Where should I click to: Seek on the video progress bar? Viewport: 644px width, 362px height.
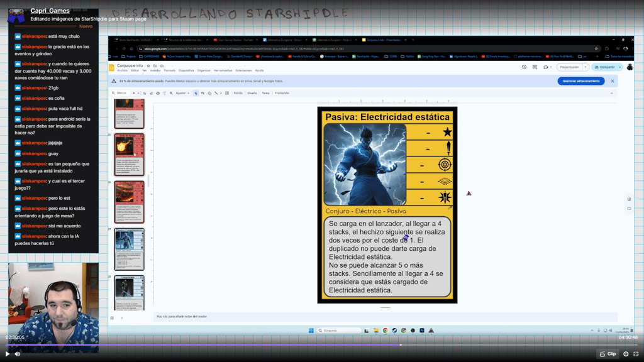coord(322,345)
